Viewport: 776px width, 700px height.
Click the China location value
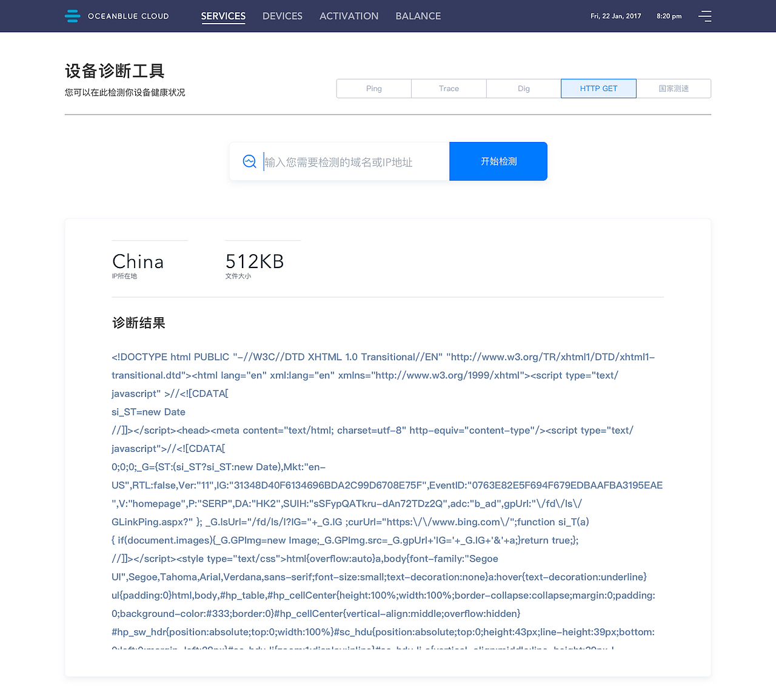[138, 261]
